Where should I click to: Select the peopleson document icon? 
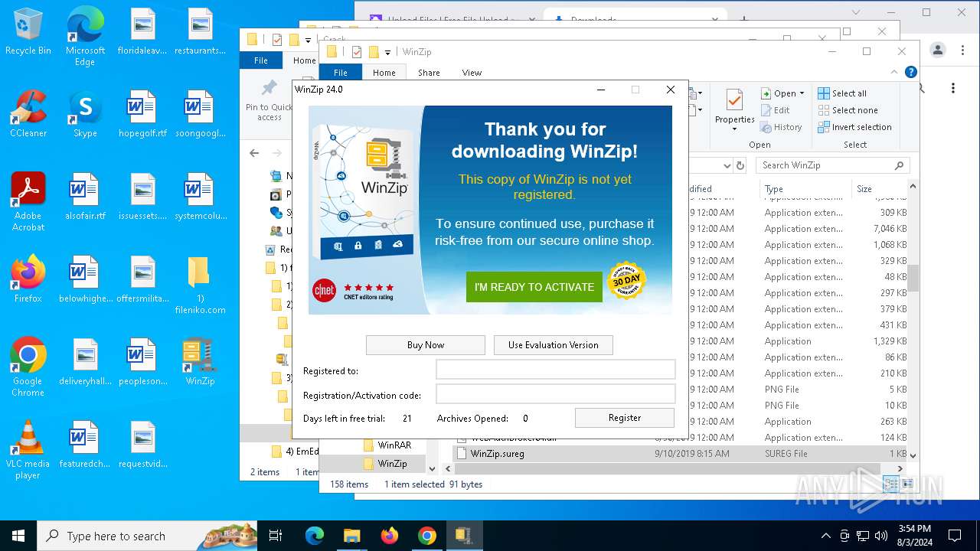pyautogui.click(x=142, y=362)
